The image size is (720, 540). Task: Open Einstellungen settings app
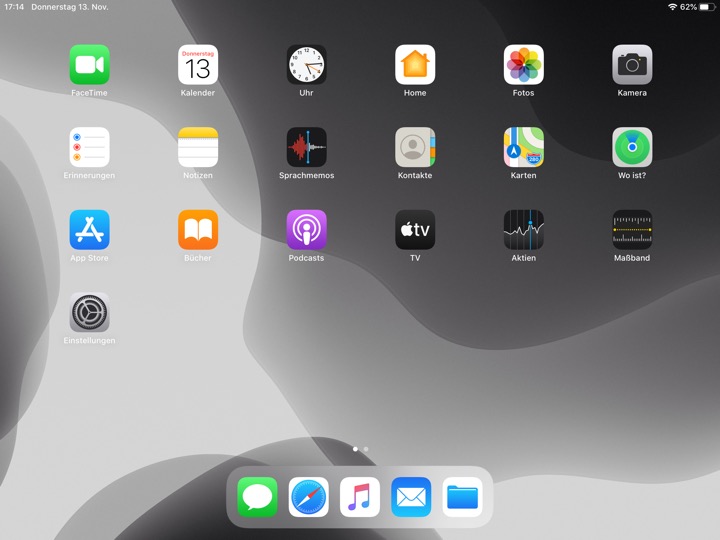click(90, 312)
